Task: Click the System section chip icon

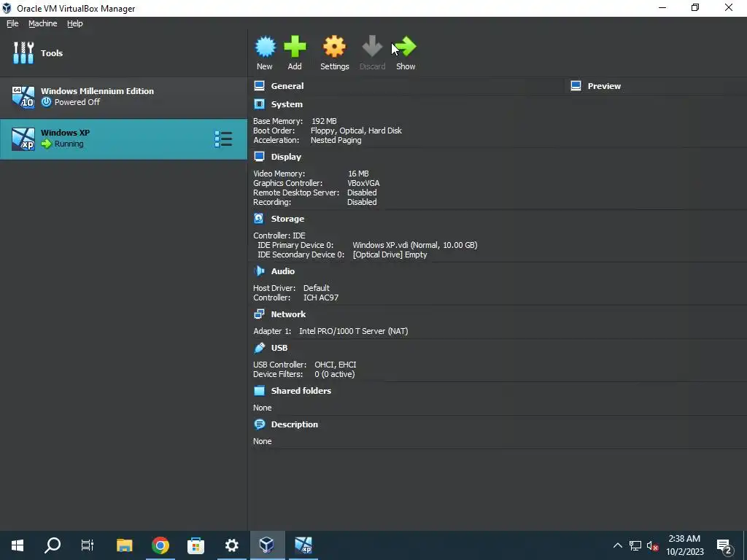Action: 259,104
